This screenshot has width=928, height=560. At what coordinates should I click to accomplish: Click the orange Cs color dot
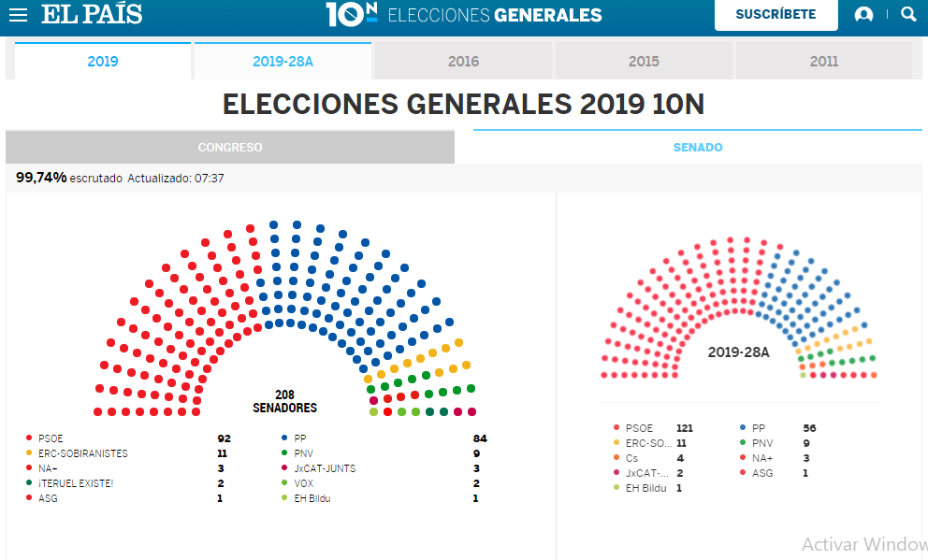617,458
